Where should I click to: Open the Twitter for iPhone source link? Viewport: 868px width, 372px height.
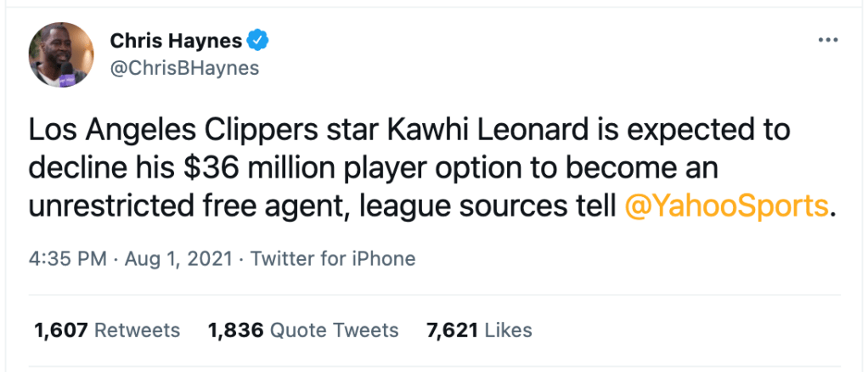(333, 258)
